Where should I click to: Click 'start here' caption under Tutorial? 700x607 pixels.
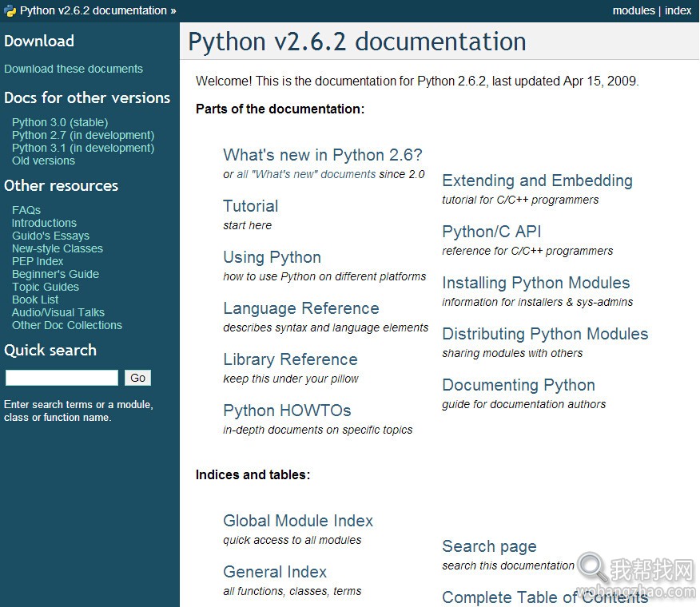click(248, 225)
